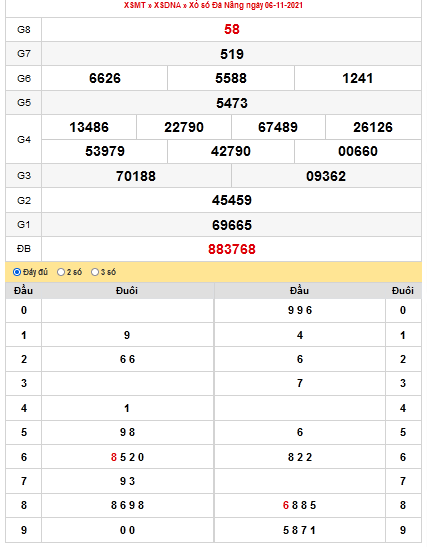
Task: Open the XSDNA link in the header
Action: click(x=167, y=5)
